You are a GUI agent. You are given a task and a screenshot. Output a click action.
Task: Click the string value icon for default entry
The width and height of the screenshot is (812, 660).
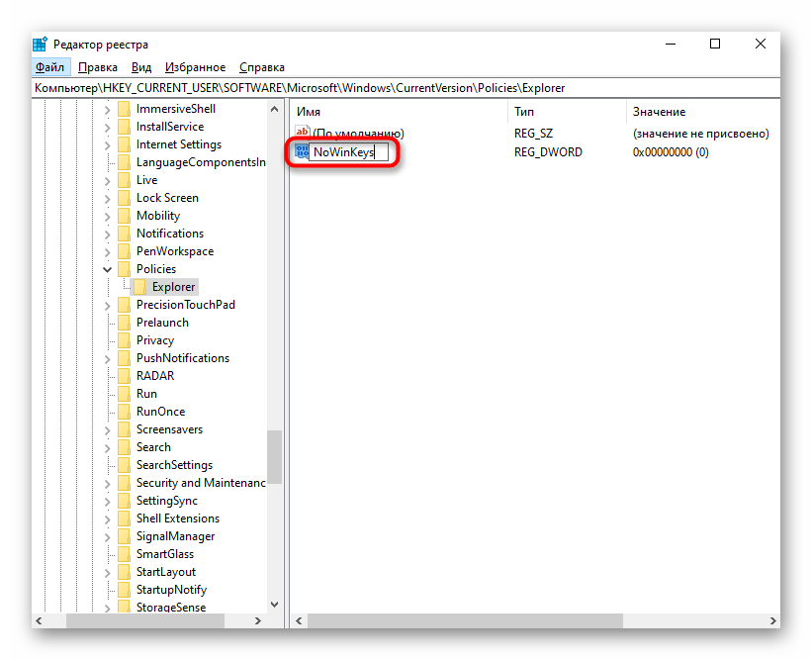coord(303,134)
